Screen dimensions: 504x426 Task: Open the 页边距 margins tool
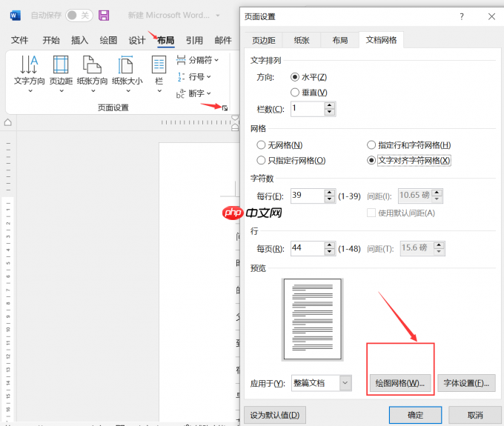coord(61,70)
